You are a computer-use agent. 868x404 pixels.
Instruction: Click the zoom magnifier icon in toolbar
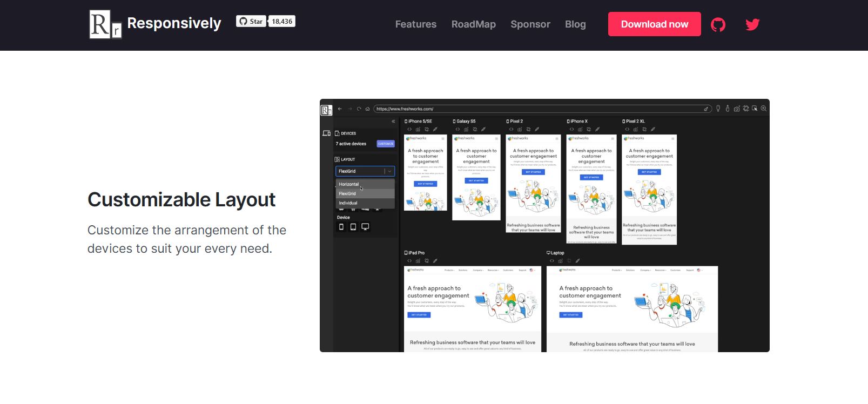tap(764, 109)
